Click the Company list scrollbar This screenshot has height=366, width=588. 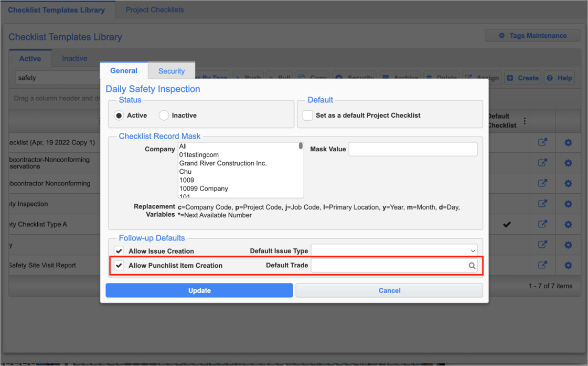coord(301,146)
